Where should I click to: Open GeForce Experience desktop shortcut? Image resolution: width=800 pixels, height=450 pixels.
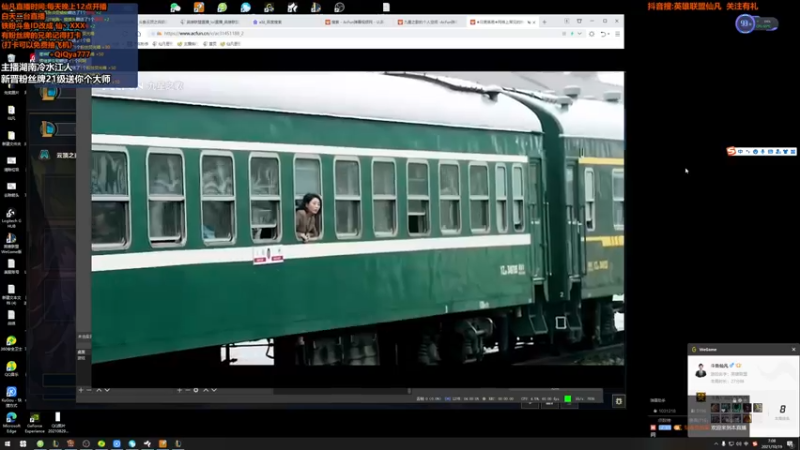click(x=35, y=422)
